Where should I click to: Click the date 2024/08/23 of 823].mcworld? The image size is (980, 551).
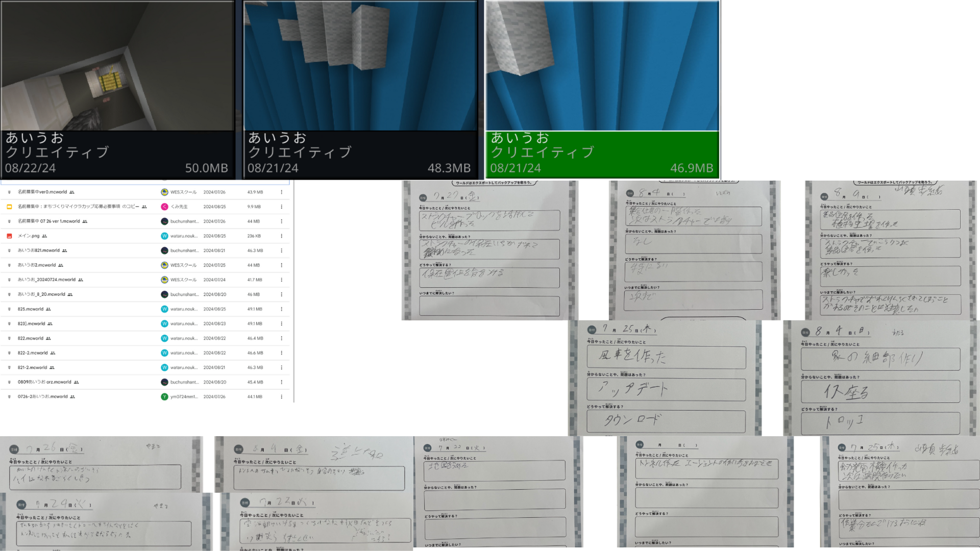[x=214, y=323]
